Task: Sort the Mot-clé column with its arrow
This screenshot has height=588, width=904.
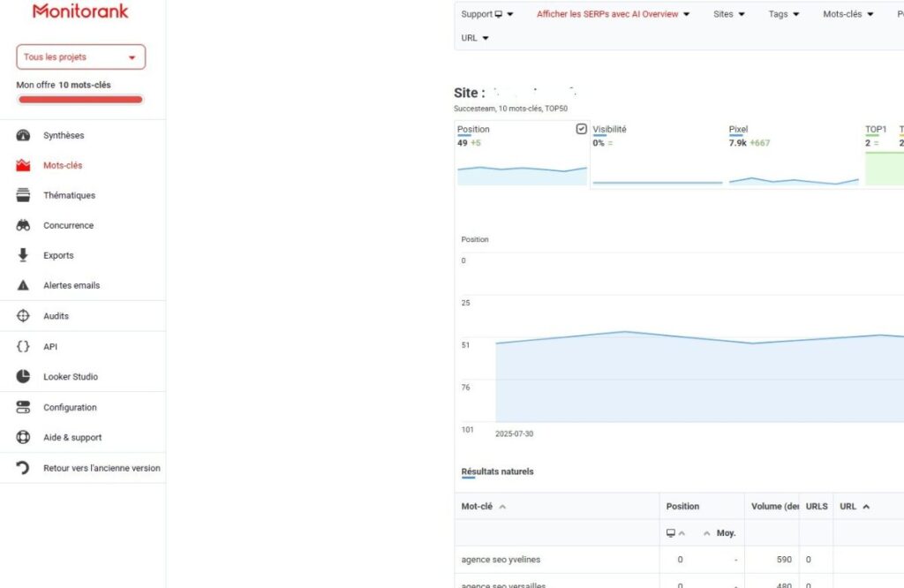Action: 502,507
